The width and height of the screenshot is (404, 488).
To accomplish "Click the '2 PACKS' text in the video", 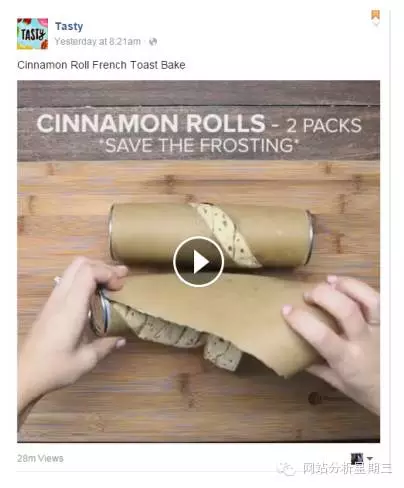I will [x=324, y=126].
